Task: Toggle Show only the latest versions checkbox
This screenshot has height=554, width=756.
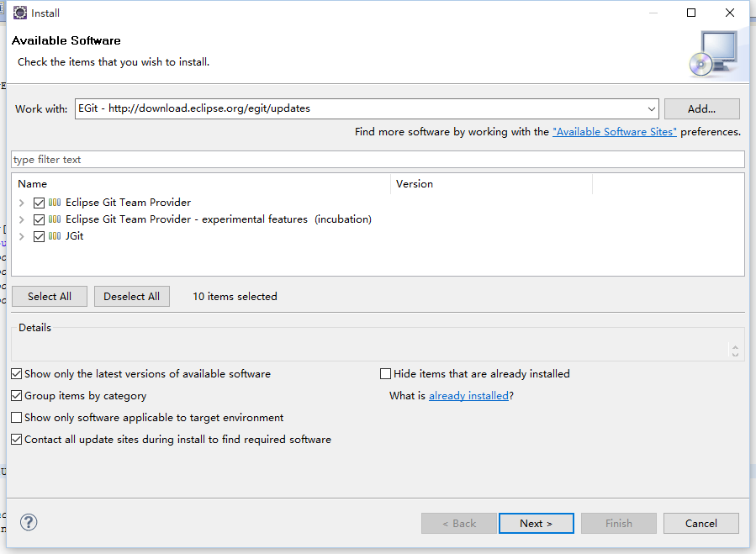Action: pos(17,373)
